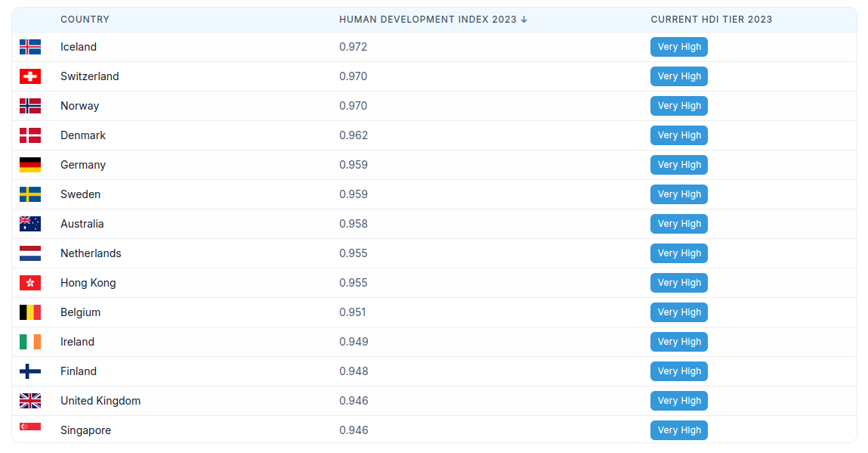Select the Belgium country name
This screenshot has height=453, width=868.
tap(81, 312)
